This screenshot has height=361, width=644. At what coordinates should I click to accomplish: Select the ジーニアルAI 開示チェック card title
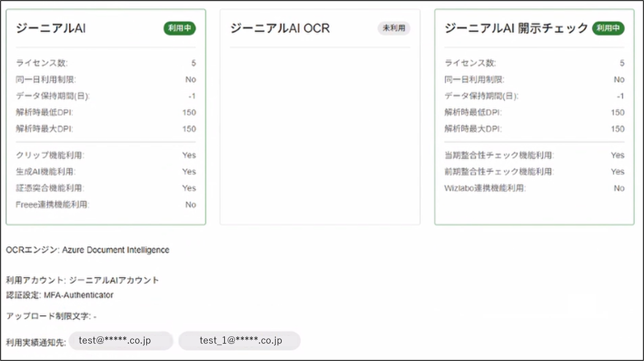pos(516,28)
